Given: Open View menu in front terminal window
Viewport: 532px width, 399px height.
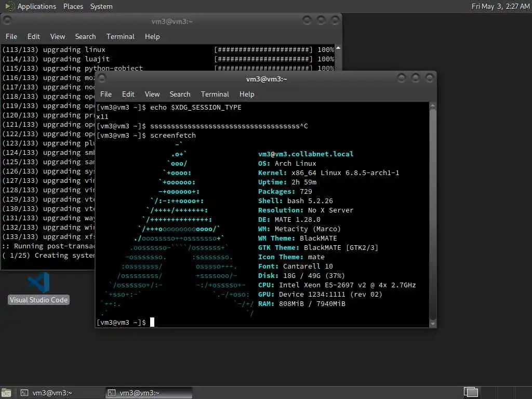Looking at the screenshot, I should [x=152, y=95].
